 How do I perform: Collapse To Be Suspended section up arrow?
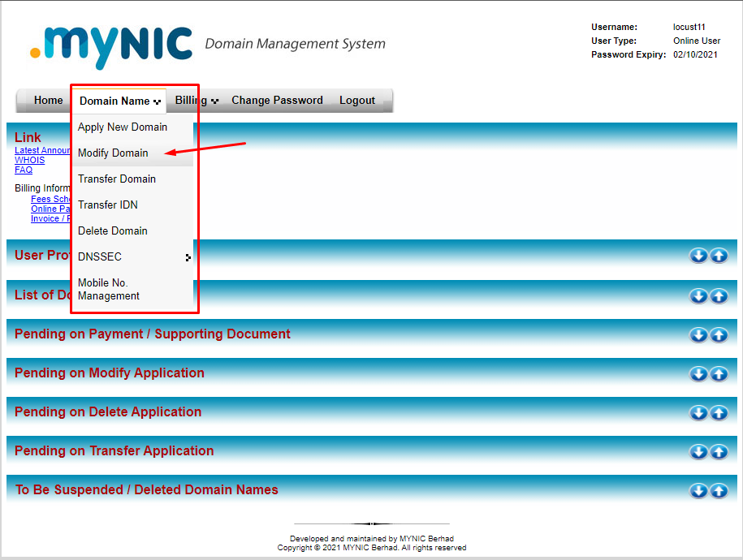coord(719,491)
